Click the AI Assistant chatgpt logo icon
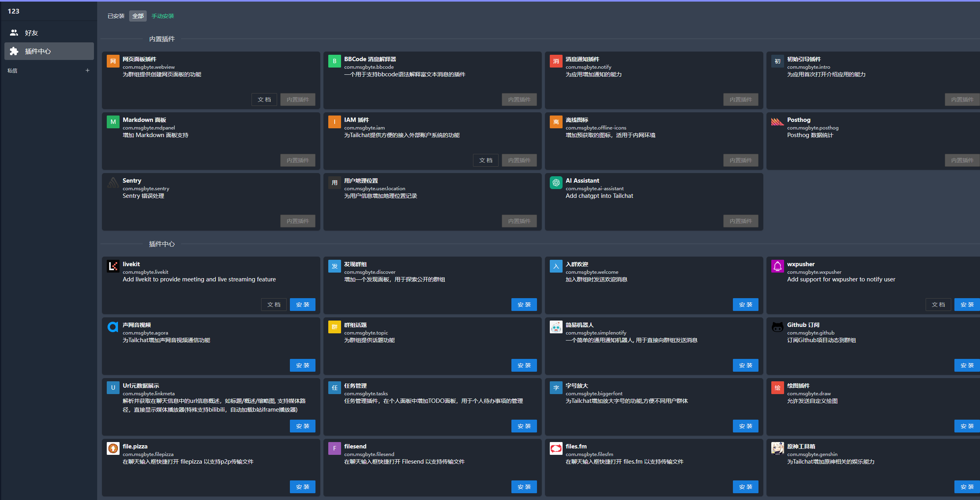 556,183
